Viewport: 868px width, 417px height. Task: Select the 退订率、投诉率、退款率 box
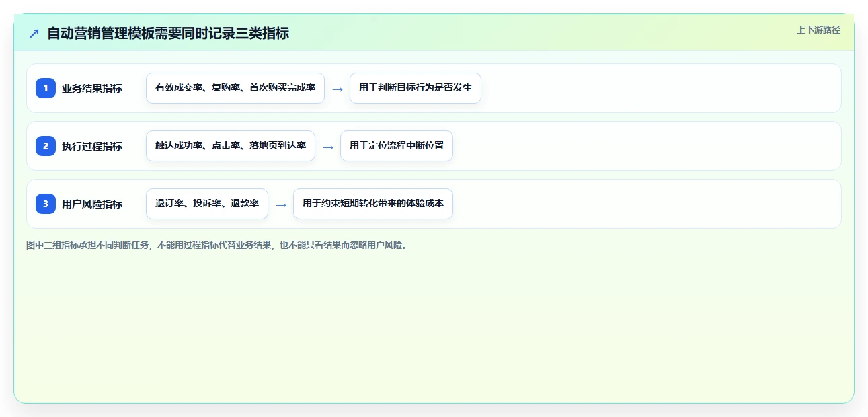tap(207, 204)
